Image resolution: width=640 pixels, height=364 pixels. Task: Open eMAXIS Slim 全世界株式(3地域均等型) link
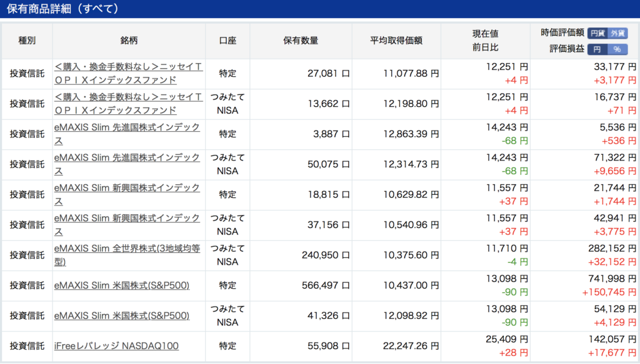click(x=127, y=255)
